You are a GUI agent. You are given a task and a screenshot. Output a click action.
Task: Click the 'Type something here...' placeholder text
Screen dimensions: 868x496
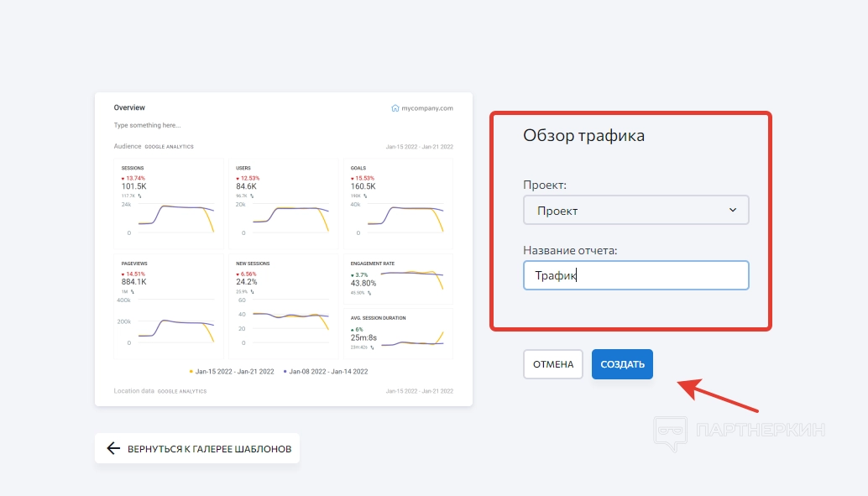click(x=147, y=126)
